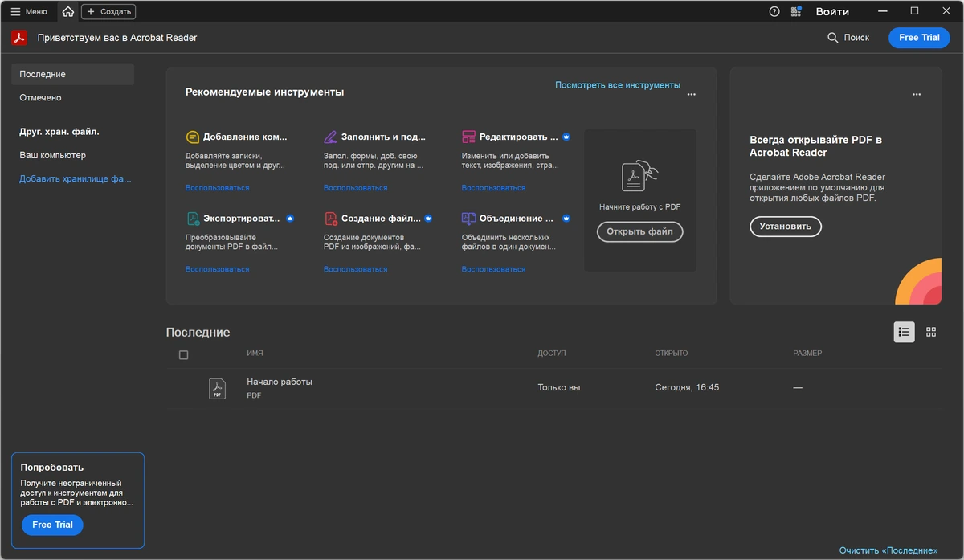Click the Установить button
This screenshot has height=560, width=964.
(x=786, y=227)
